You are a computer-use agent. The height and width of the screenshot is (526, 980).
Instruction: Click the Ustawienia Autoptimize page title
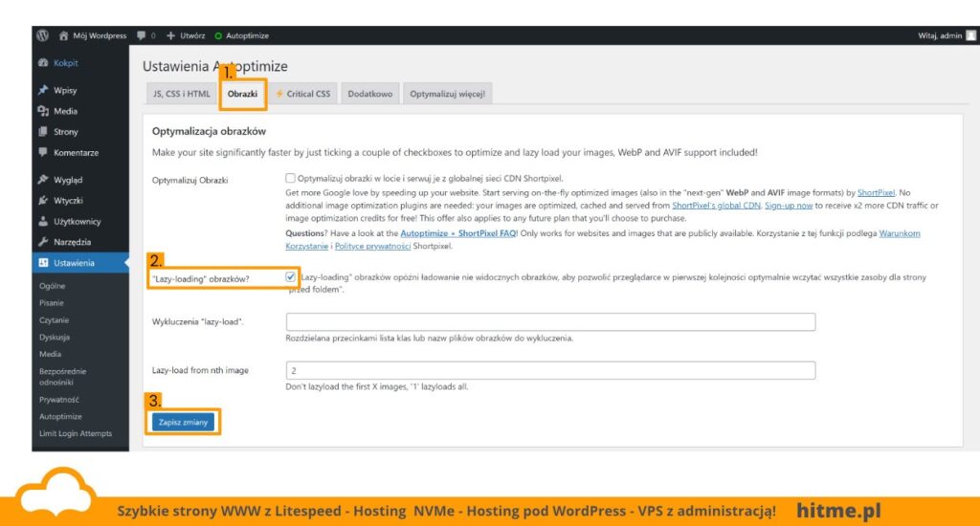point(215,66)
